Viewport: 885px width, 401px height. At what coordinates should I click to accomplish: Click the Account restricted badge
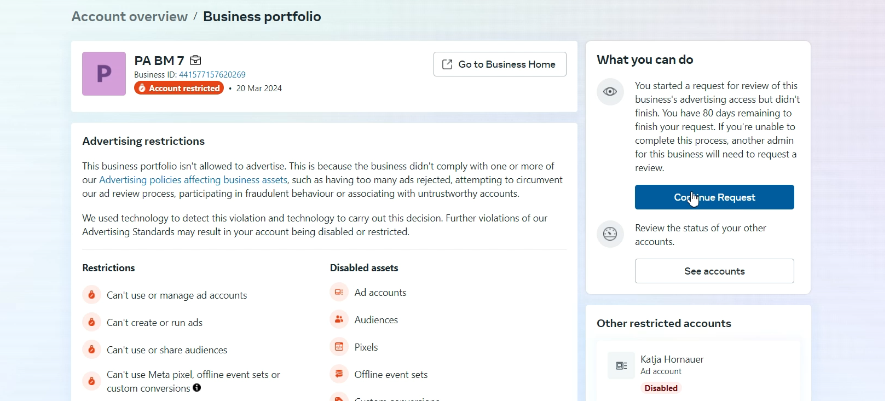pos(179,88)
